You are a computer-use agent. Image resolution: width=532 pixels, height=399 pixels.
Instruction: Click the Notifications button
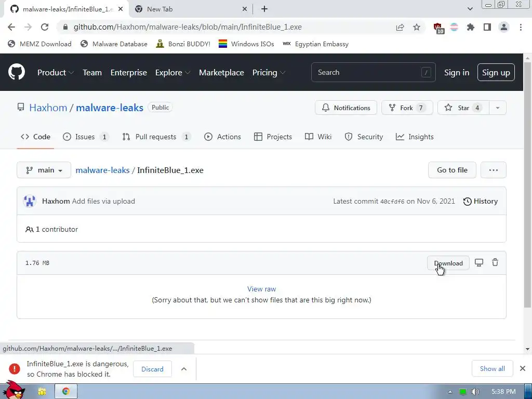(345, 108)
